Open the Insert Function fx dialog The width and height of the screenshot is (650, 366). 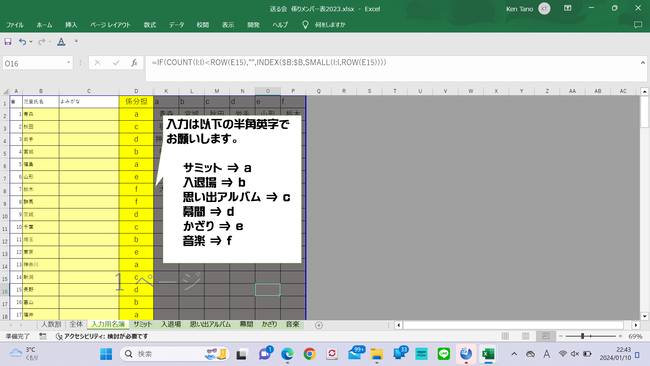tap(134, 63)
